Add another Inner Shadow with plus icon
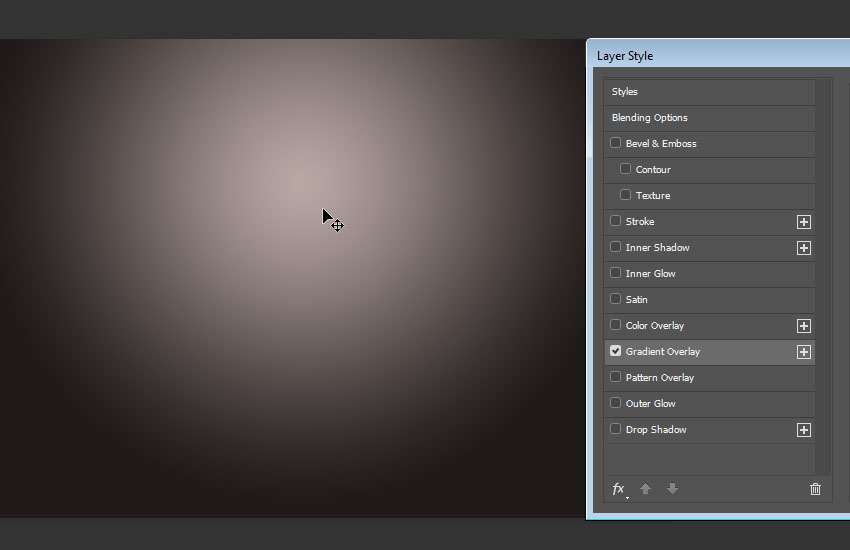Viewport: 850px width, 550px height. (803, 248)
